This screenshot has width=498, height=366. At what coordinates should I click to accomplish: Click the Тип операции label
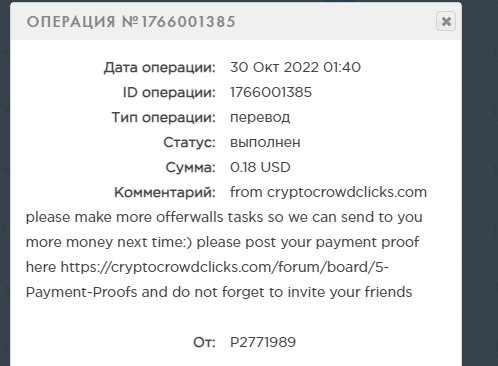coord(164,117)
